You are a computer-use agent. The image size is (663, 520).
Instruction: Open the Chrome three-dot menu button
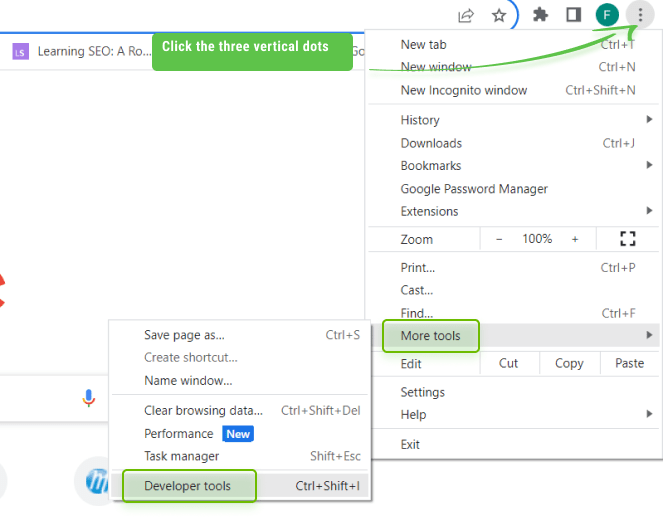pyautogui.click(x=640, y=15)
